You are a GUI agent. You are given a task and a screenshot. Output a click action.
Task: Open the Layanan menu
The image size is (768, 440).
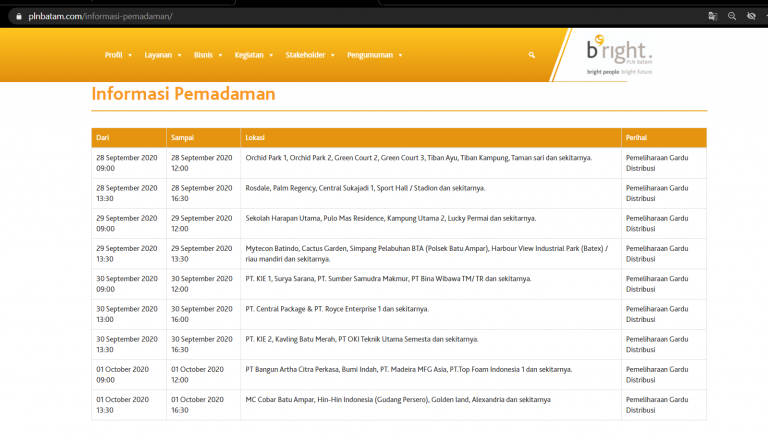(158, 55)
